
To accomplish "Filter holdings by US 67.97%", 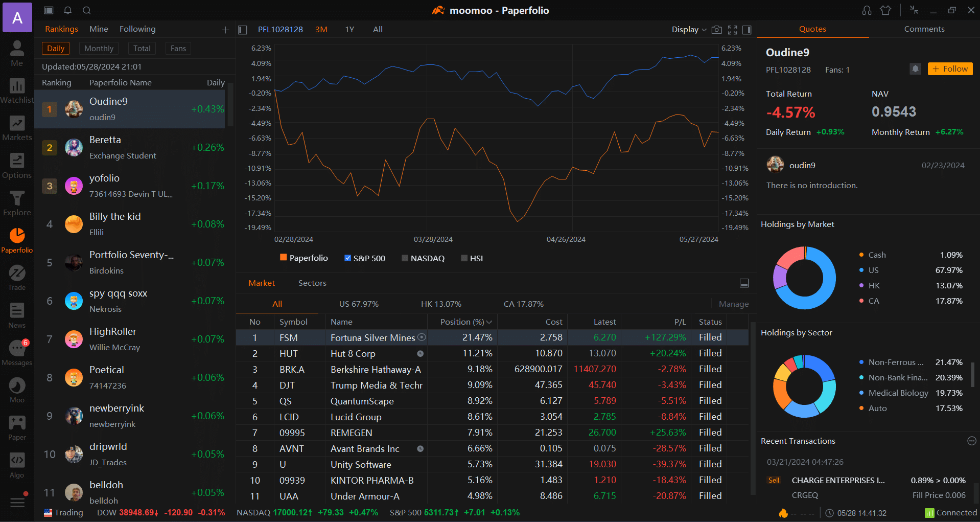I will click(359, 304).
